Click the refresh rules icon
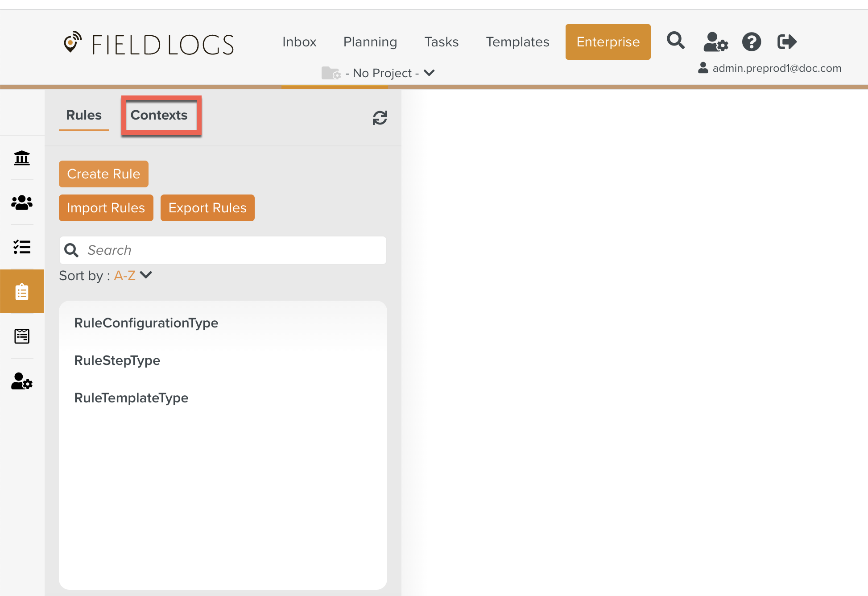Viewport: 868px width, 596px height. 380,118
